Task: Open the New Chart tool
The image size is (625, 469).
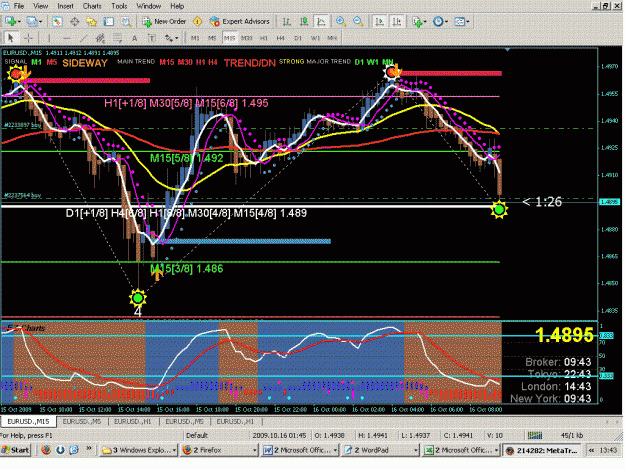Action: (10, 22)
